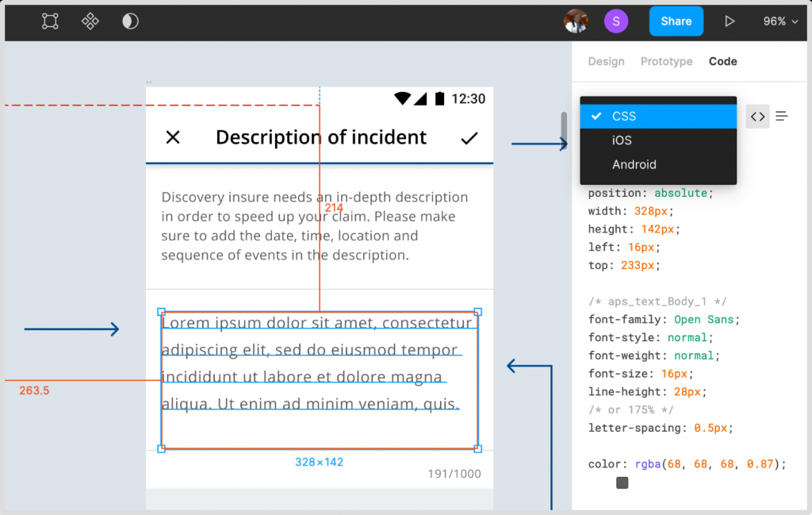Click the Present play icon

730,21
